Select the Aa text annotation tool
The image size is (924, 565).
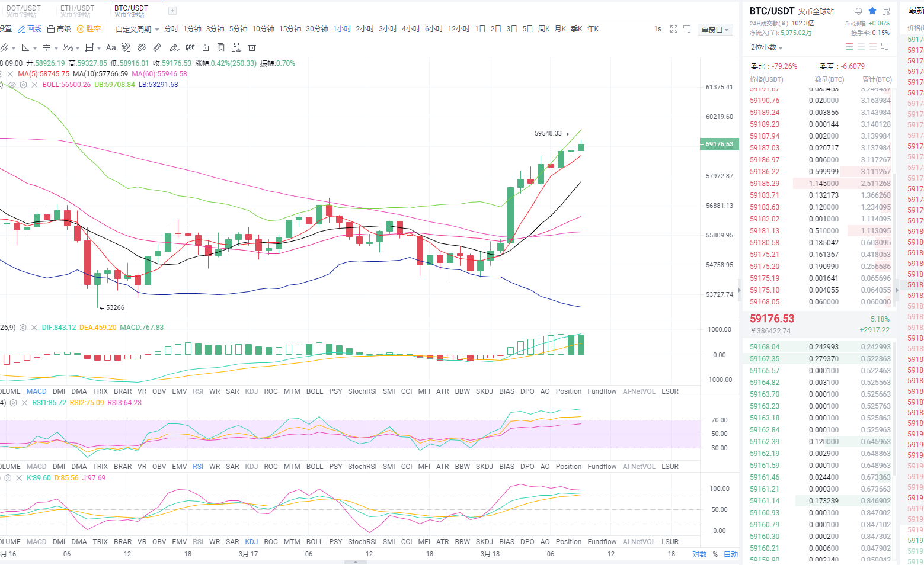click(111, 47)
